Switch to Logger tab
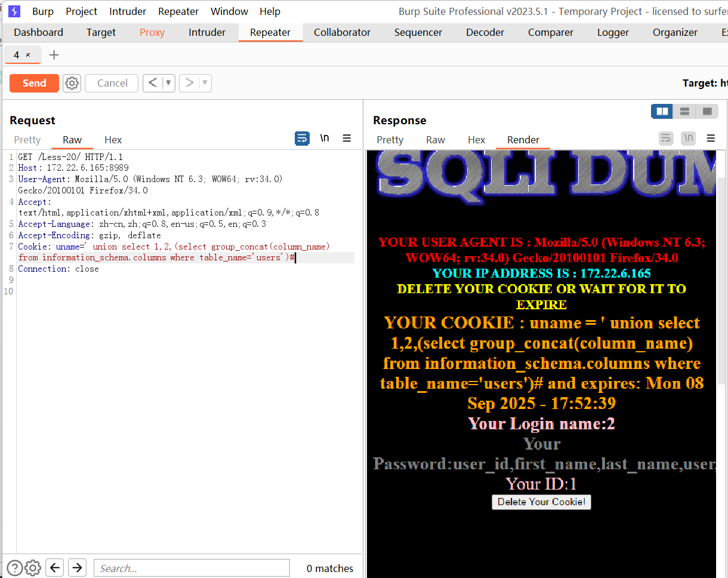 [x=613, y=32]
